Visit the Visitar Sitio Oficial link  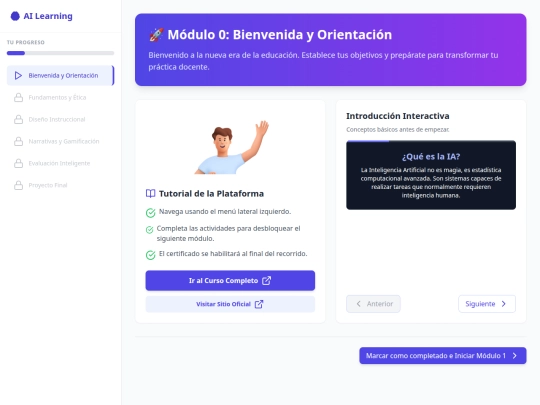point(230,304)
